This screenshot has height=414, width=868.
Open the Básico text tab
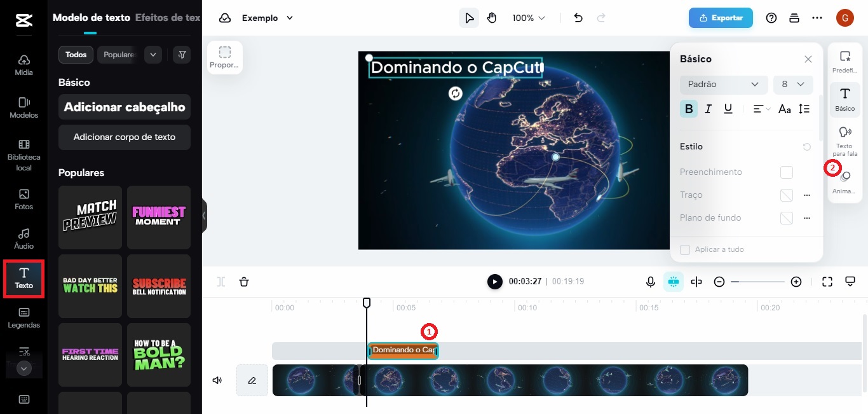845,100
